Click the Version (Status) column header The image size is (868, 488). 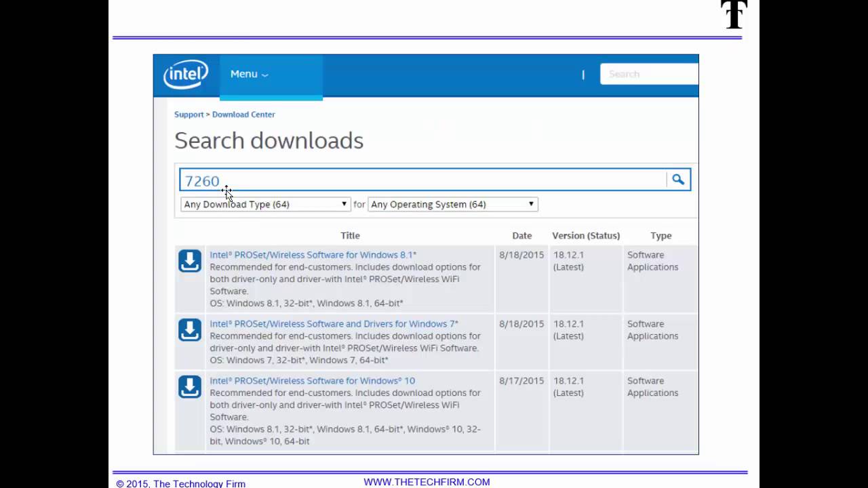click(586, 235)
